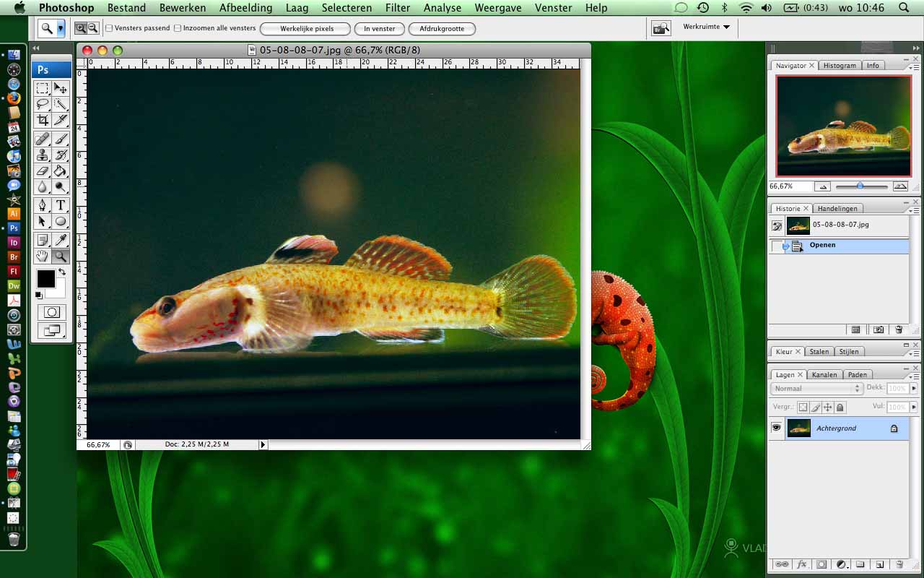Select the Pen tool
The image size is (924, 578).
coord(43,205)
